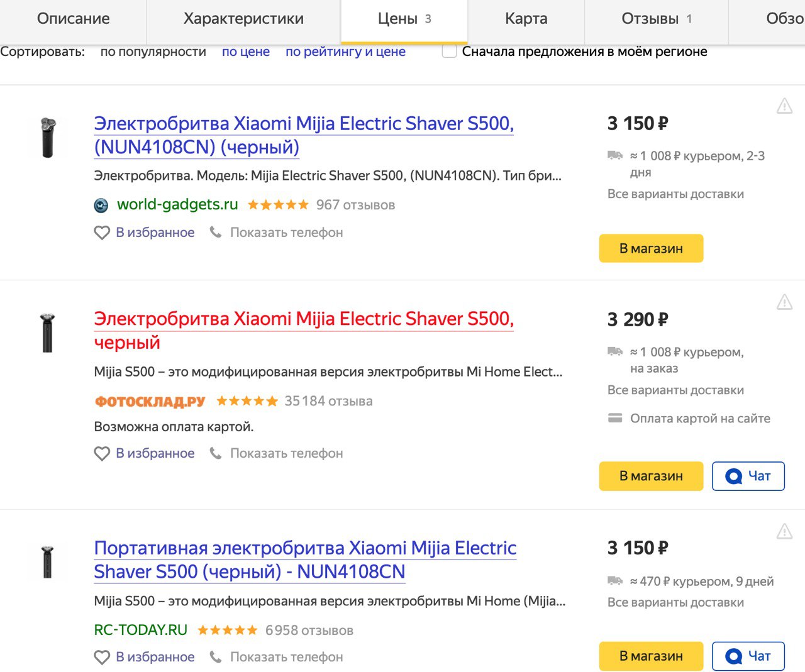The width and height of the screenshot is (805, 672).
Task: Open chat with Фотосклад.ру seller
Action: coord(748,476)
